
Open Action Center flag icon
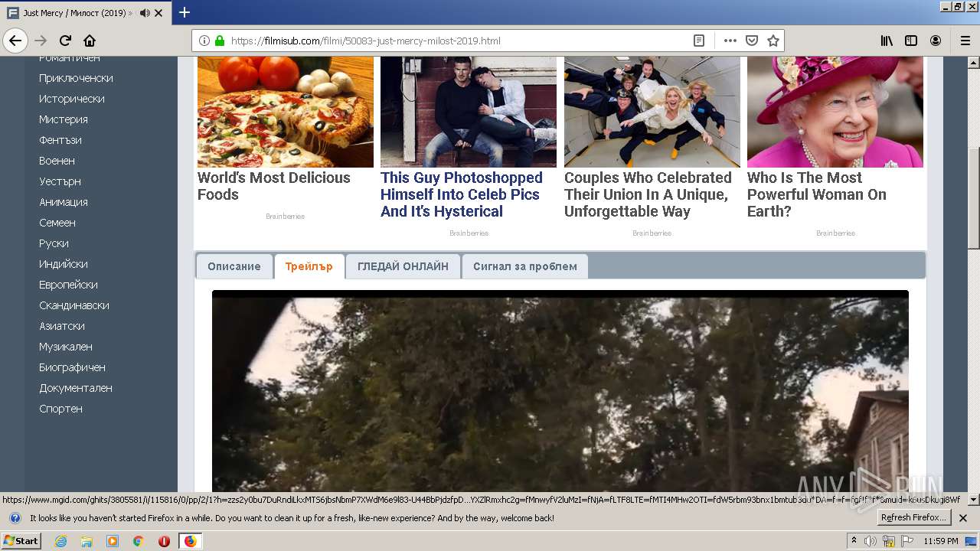[905, 541]
